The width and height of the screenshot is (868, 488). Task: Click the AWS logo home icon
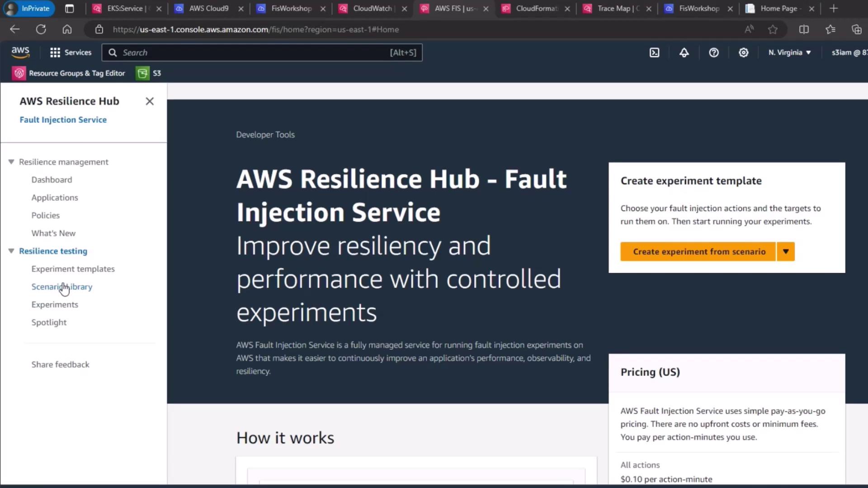pyautogui.click(x=20, y=52)
